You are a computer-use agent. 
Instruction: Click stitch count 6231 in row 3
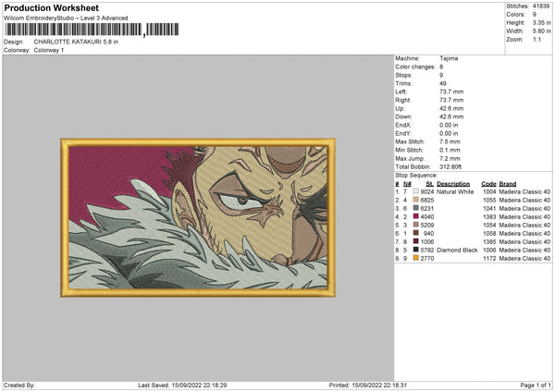[427, 208]
